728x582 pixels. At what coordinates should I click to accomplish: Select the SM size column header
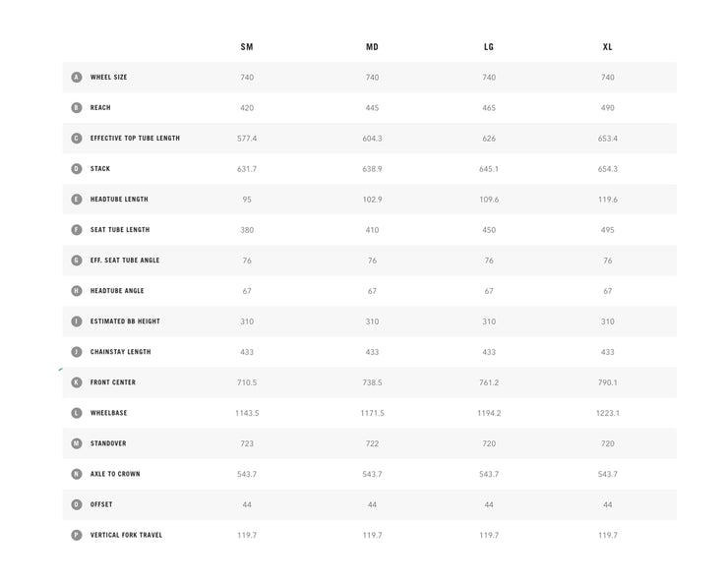pos(247,47)
